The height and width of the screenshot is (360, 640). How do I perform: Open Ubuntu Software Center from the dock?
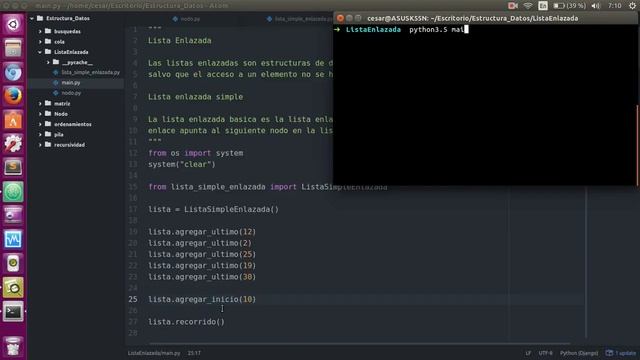click(x=13, y=120)
